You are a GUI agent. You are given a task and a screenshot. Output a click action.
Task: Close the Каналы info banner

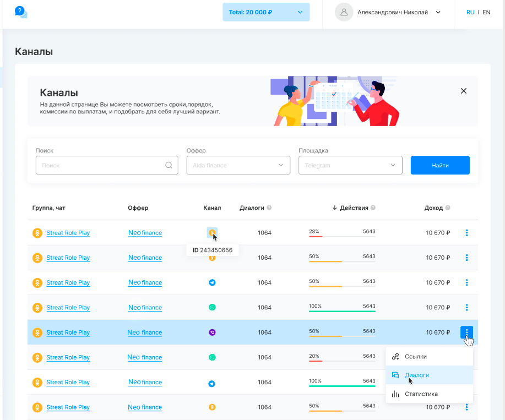coord(463,91)
